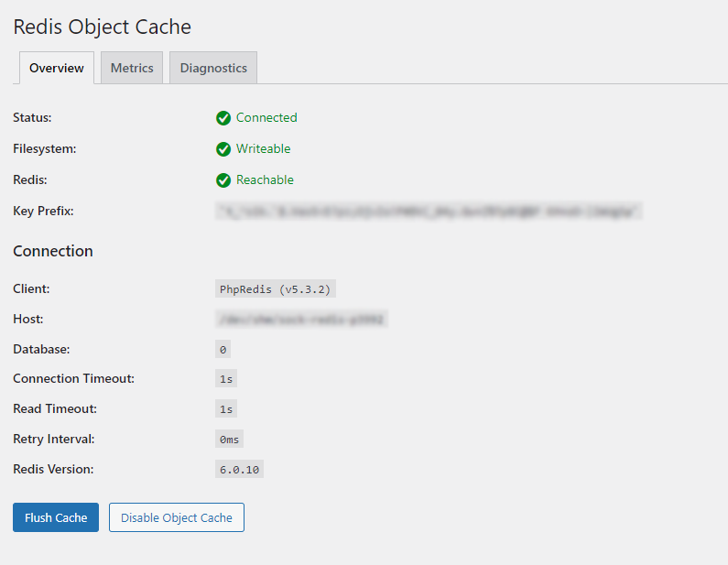Open the Diagnostics tab
The image size is (728, 565).
point(213,68)
